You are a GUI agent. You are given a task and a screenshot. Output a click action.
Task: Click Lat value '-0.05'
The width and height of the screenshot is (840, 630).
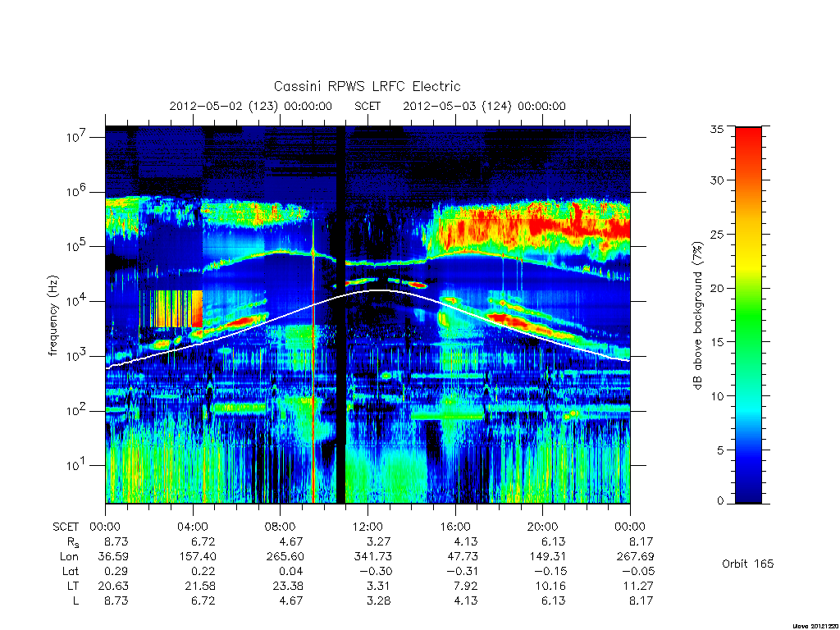637,571
